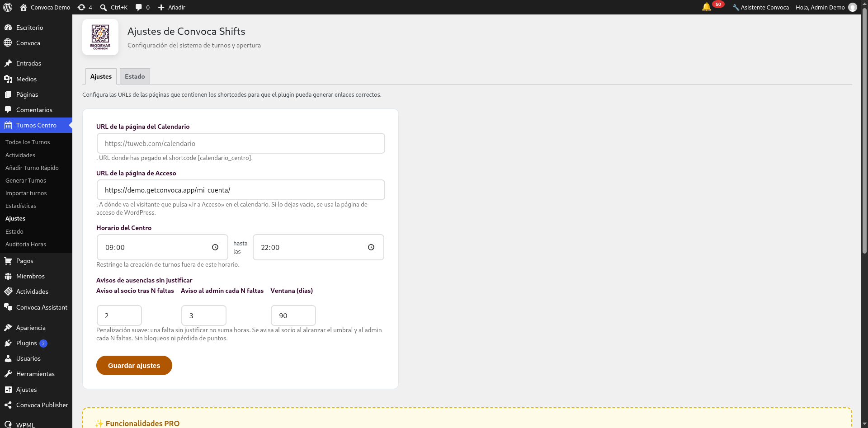Click the Herramientas wrench icon
The height and width of the screenshot is (428, 868).
[8, 374]
